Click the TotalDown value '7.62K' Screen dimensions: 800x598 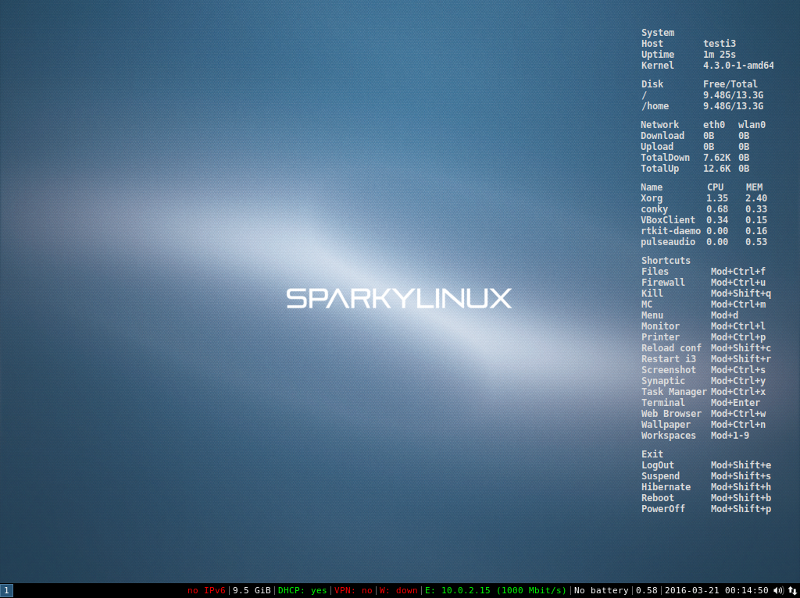pos(716,158)
